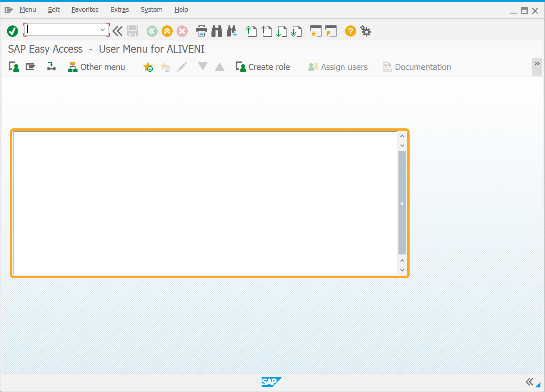The height and width of the screenshot is (392, 545).
Task: Open the Extras menu
Action: tap(120, 10)
